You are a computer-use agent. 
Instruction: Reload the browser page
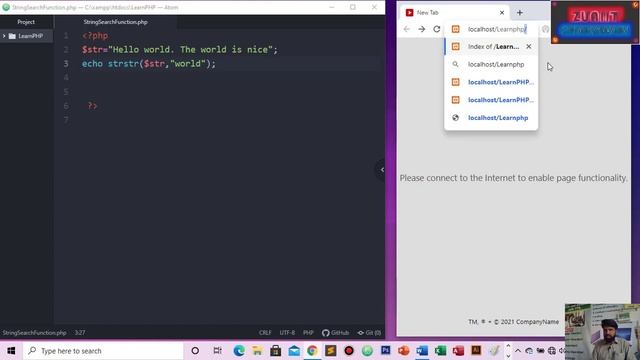coord(436,29)
